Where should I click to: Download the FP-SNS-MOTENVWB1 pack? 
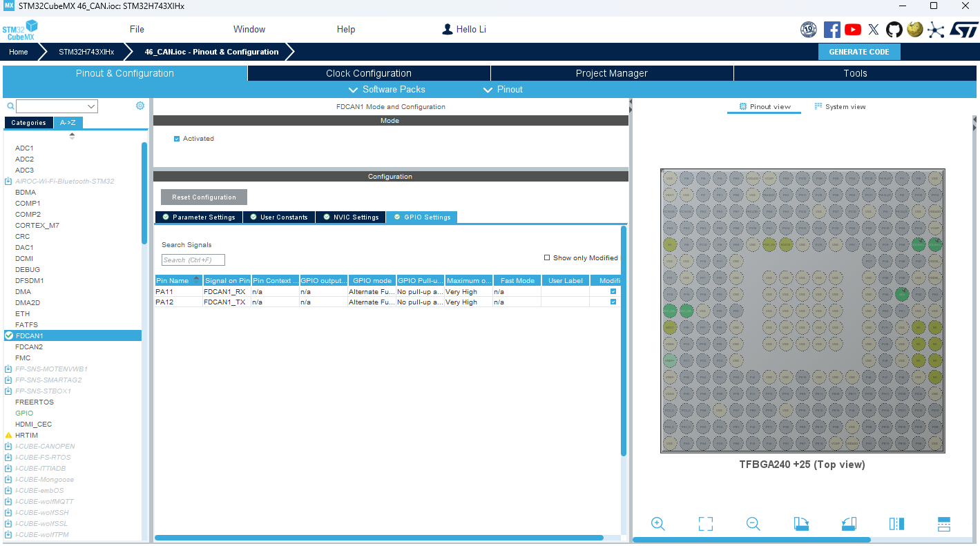click(x=8, y=369)
